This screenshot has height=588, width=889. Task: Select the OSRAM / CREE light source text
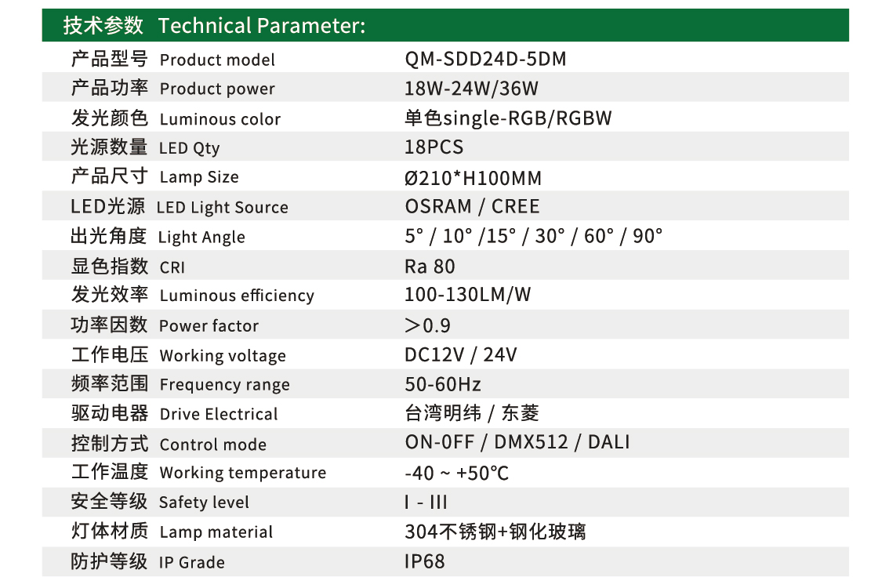(x=472, y=207)
